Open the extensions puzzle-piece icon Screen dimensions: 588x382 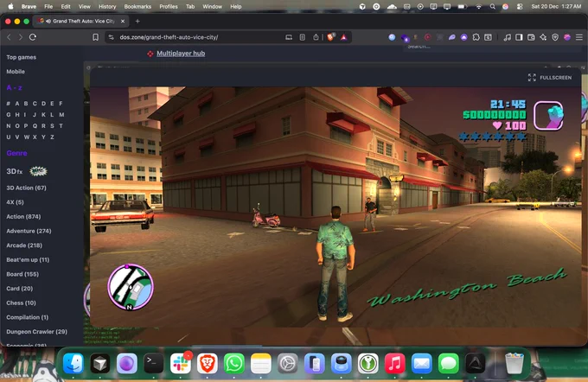[x=476, y=37]
